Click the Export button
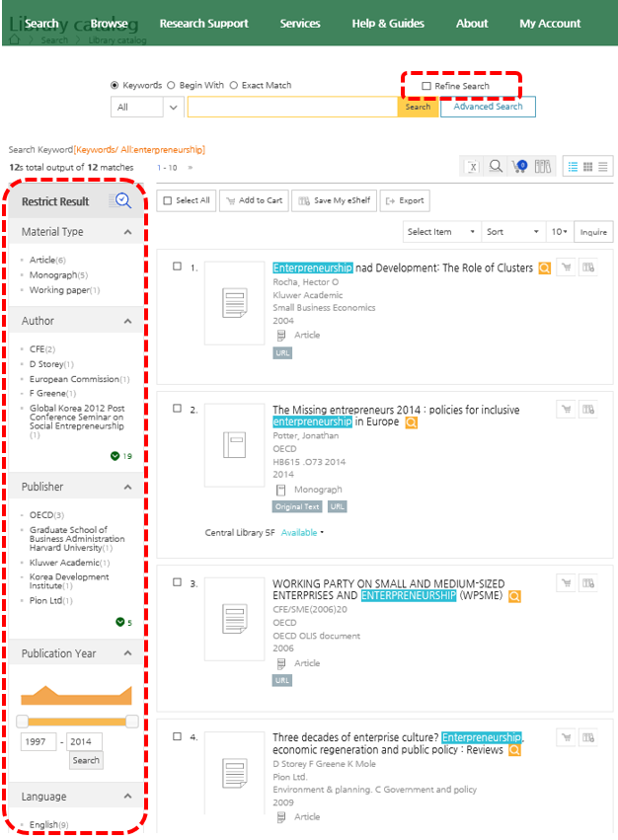 coord(405,200)
